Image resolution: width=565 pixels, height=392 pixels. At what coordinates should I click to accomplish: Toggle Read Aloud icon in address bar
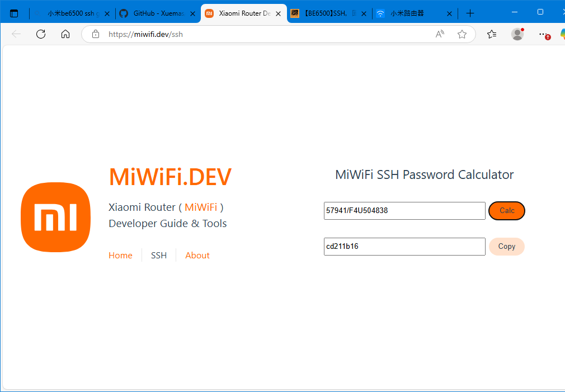pyautogui.click(x=440, y=34)
